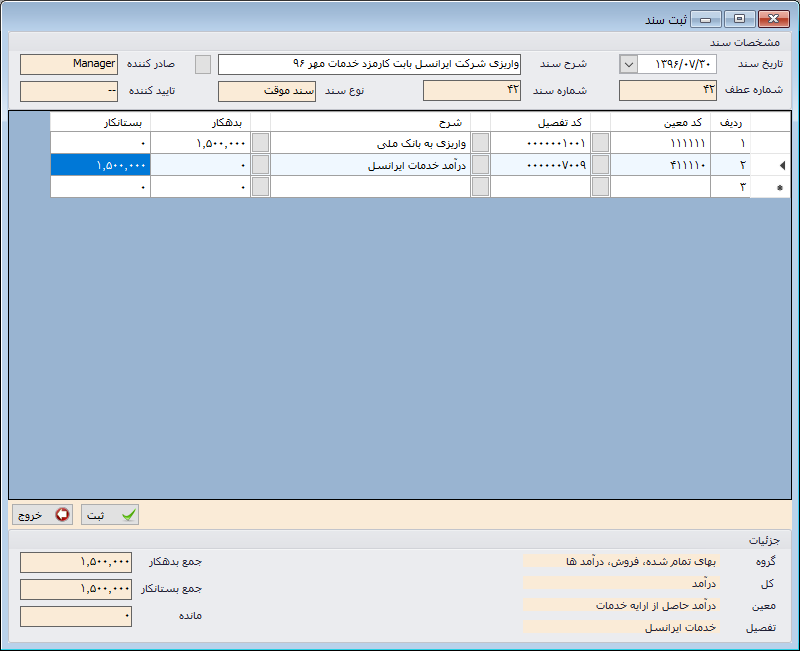Select the row 2 header with arrow indicator

tap(771, 165)
